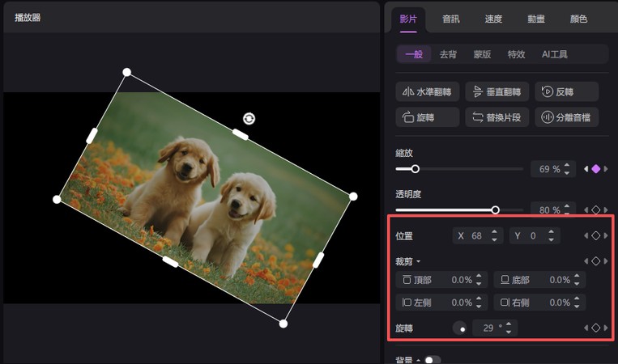Select the AI工具 sub-tab
618x364 pixels.
coord(555,54)
